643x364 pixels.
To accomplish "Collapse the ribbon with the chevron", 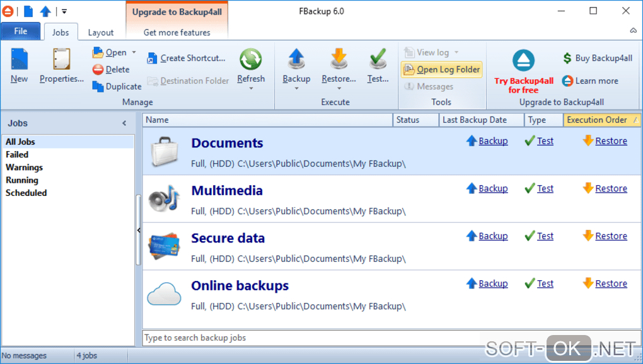I will point(634,31).
